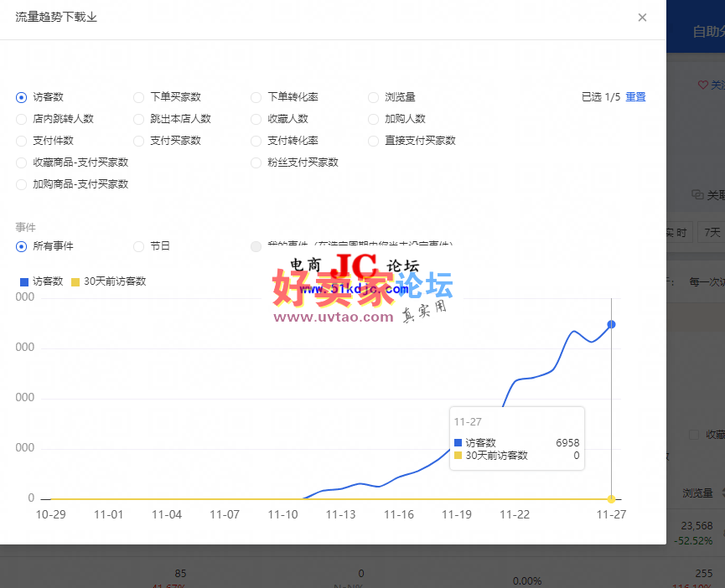Image resolution: width=725 pixels, height=588 pixels.
Task: Select the 加购人数 option
Action: point(374,119)
